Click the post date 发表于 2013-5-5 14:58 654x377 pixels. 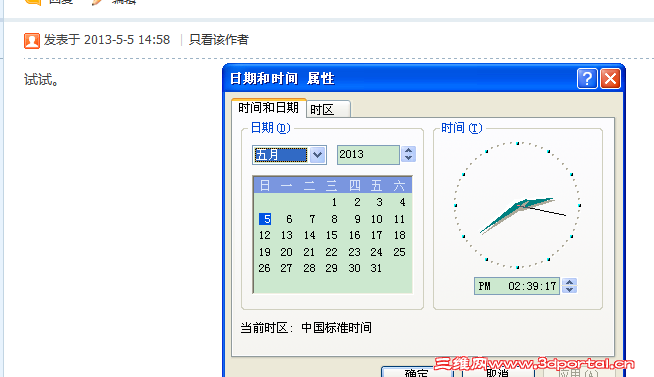coord(107,40)
